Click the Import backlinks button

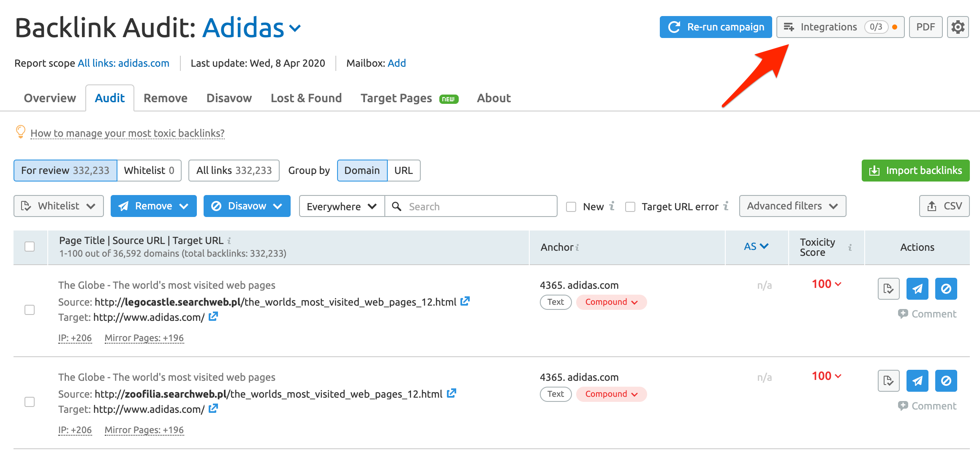(x=915, y=171)
